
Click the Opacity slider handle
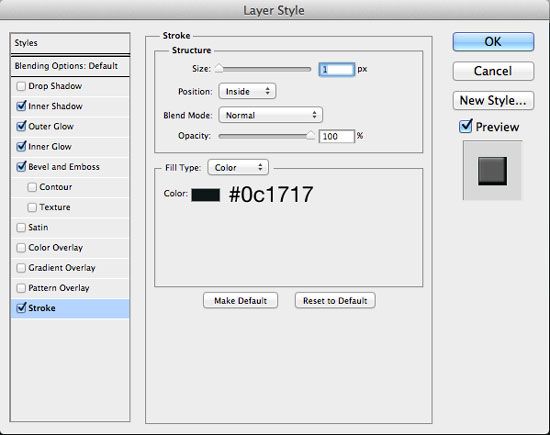pos(310,135)
